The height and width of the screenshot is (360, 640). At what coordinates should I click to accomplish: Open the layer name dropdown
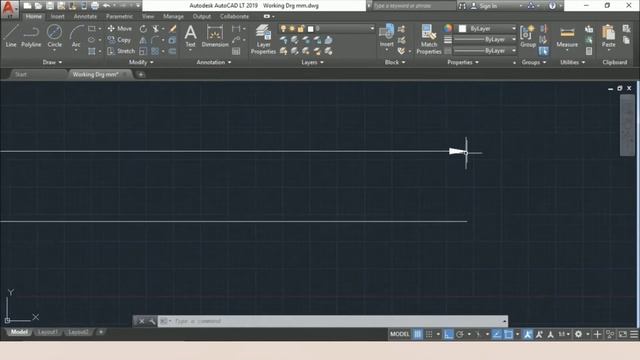point(371,29)
